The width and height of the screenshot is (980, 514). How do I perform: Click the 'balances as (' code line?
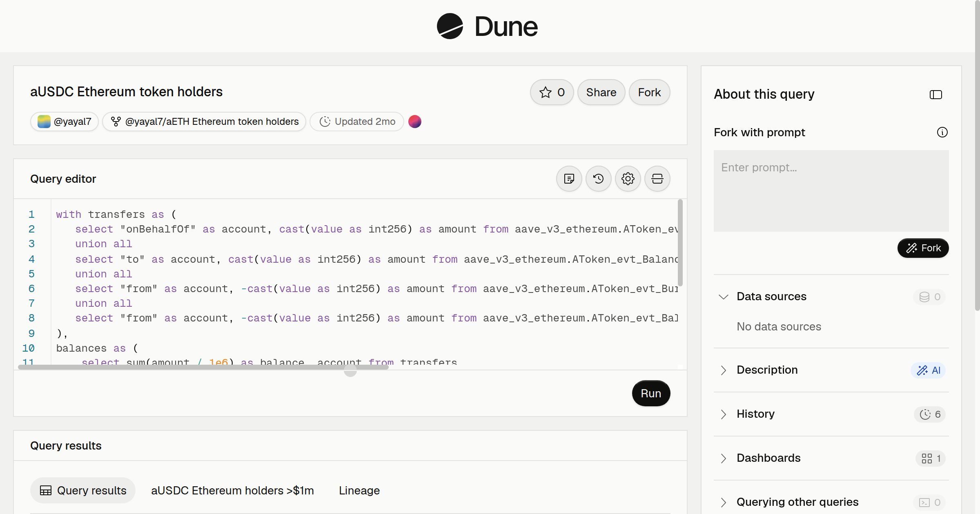(x=97, y=348)
